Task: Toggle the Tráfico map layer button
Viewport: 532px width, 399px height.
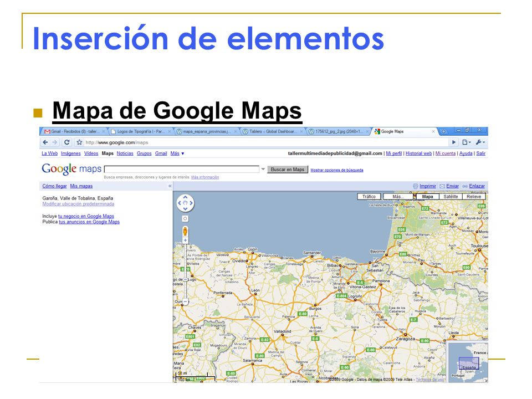Action: tap(369, 196)
